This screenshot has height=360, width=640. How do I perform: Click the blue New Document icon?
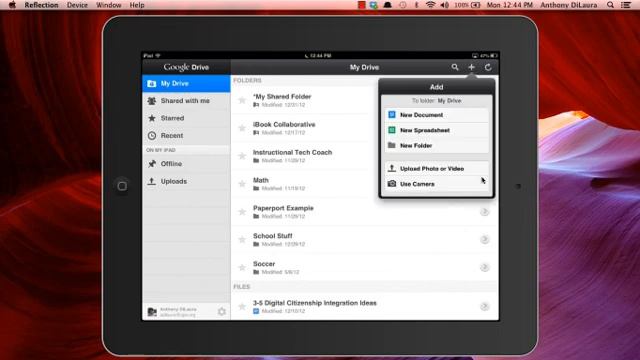pyautogui.click(x=392, y=115)
